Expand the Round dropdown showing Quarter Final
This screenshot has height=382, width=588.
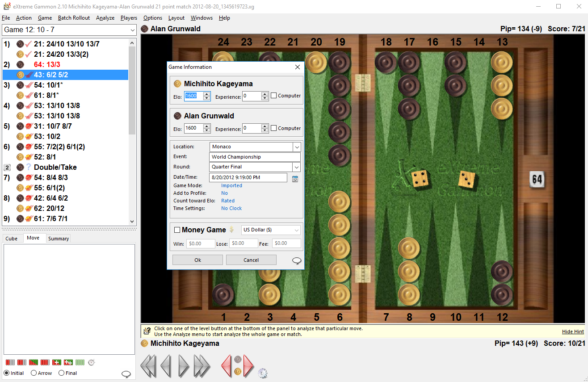point(297,167)
